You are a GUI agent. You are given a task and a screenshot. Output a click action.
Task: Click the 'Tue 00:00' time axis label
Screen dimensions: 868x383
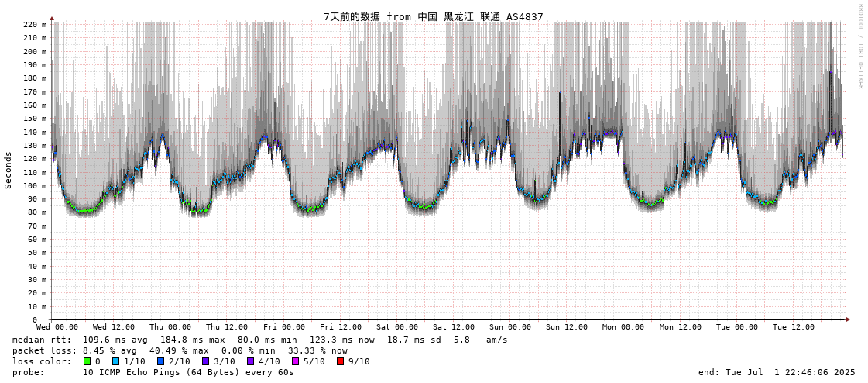coord(737,327)
